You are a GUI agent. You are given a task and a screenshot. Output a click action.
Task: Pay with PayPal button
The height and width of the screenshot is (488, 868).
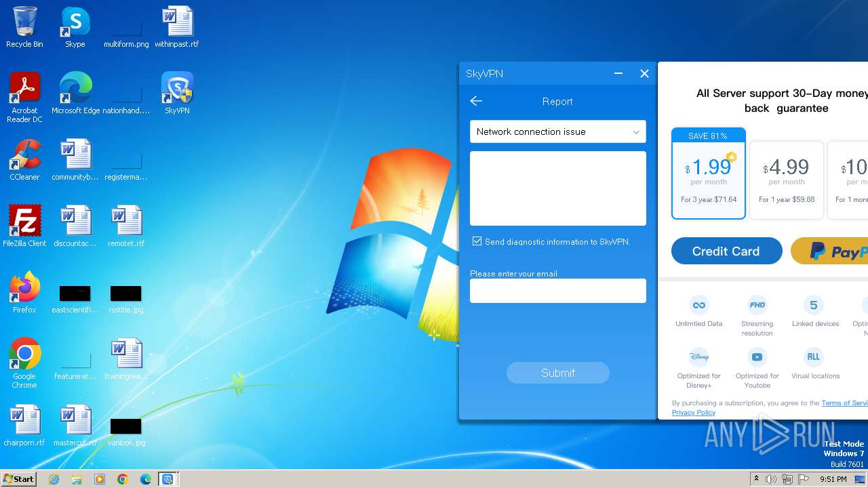pyautogui.click(x=829, y=251)
